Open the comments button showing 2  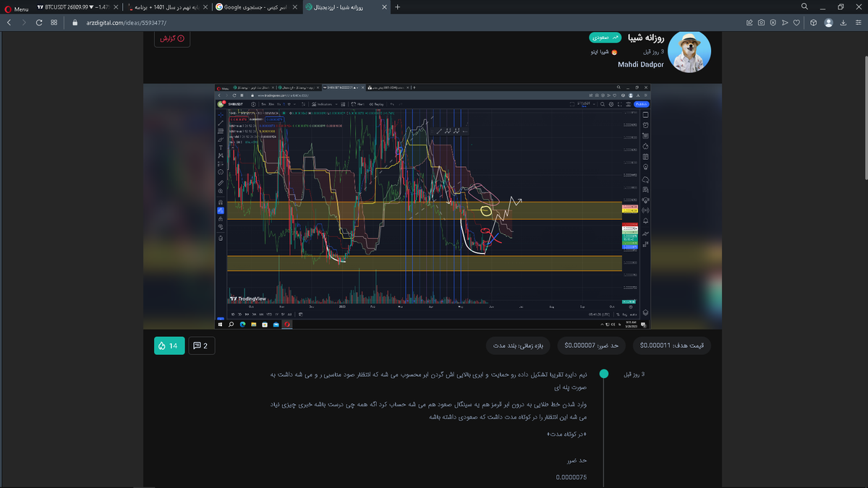pyautogui.click(x=202, y=346)
